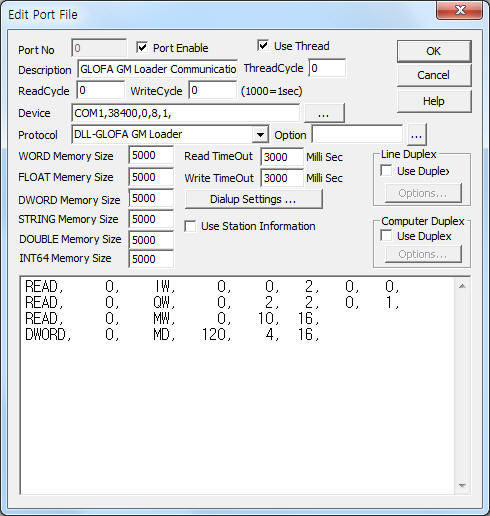The width and height of the screenshot is (490, 516).
Task: Click the Read TimeOut value field
Action: click(282, 157)
